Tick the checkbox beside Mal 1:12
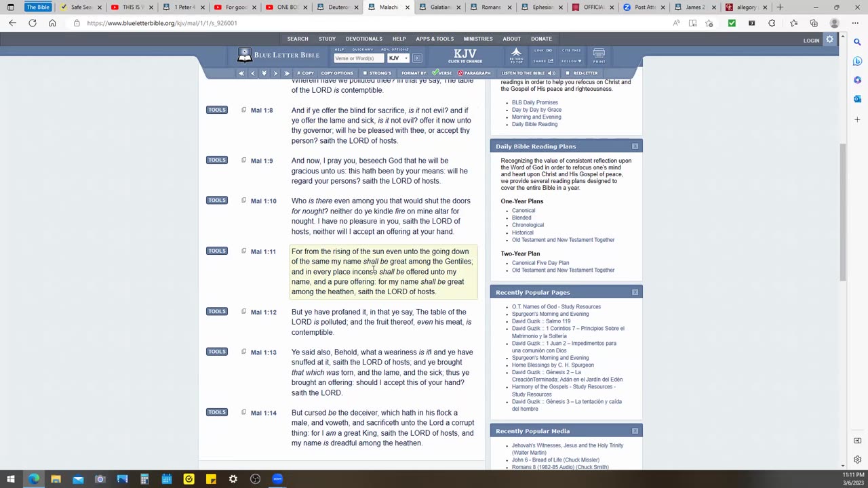Image resolution: width=868 pixels, height=488 pixels. [x=244, y=311]
